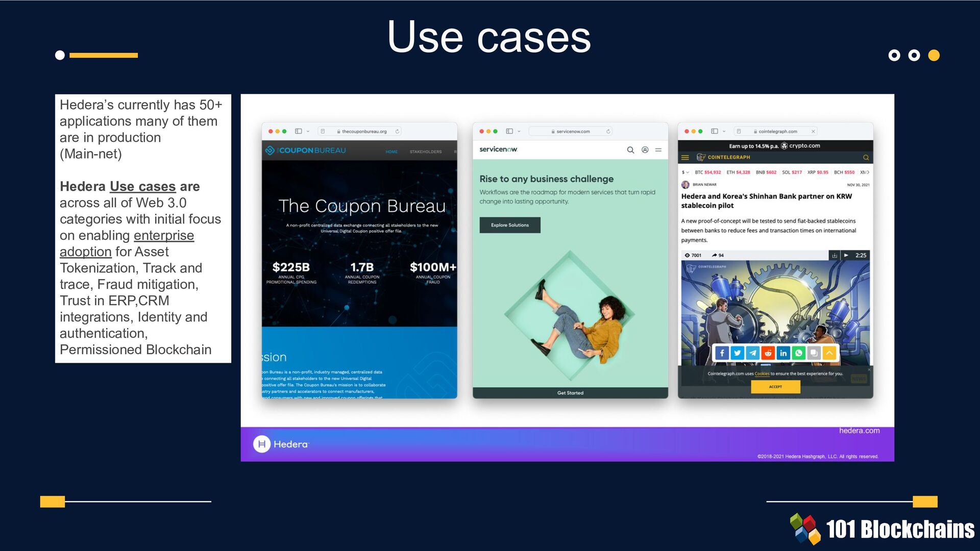Image resolution: width=980 pixels, height=551 pixels.
Task: Play the article audio 2:25
Action: tap(846, 255)
